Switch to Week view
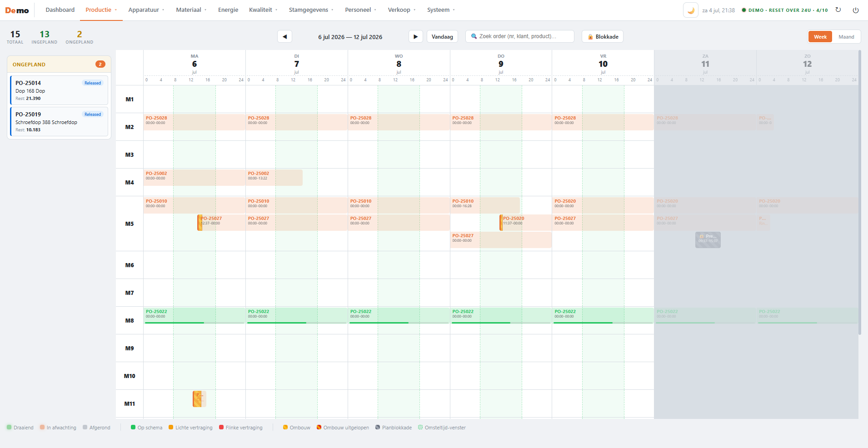The height and width of the screenshot is (448, 868). 820,37
